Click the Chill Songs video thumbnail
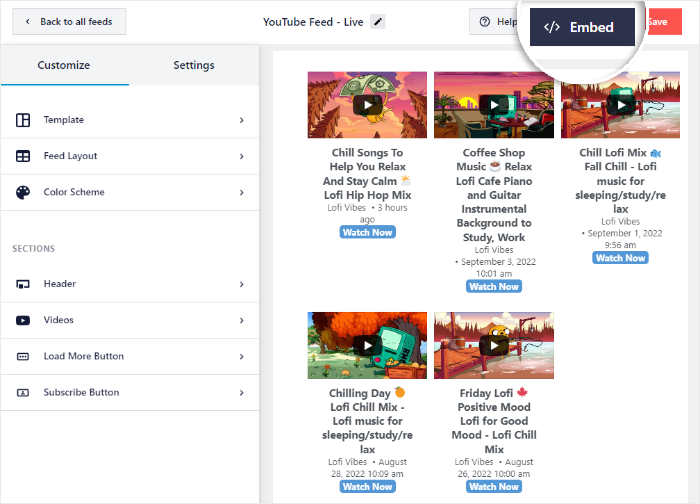Viewport: 700px width, 504px height. pyautogui.click(x=367, y=105)
